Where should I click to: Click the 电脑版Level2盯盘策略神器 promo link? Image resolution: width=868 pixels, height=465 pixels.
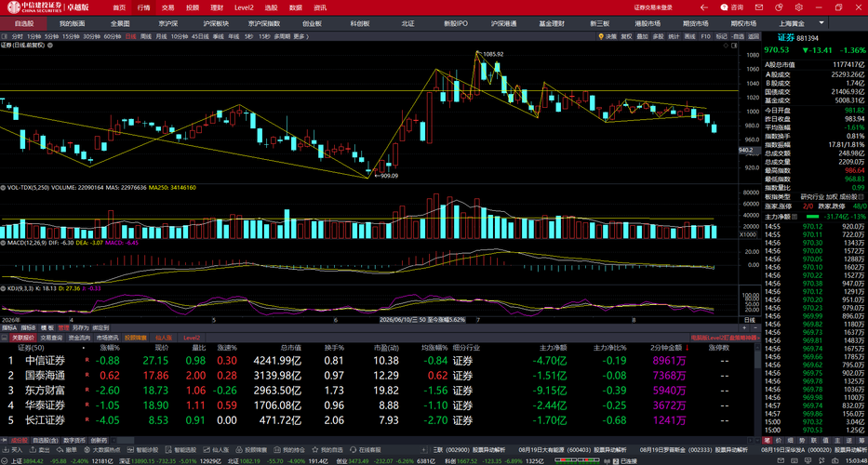(725, 337)
